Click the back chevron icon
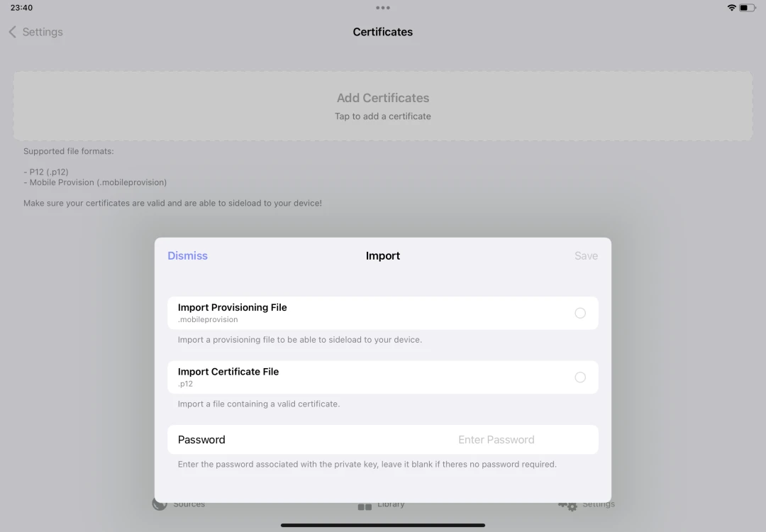Screen dimensions: 766x532 coord(12,32)
